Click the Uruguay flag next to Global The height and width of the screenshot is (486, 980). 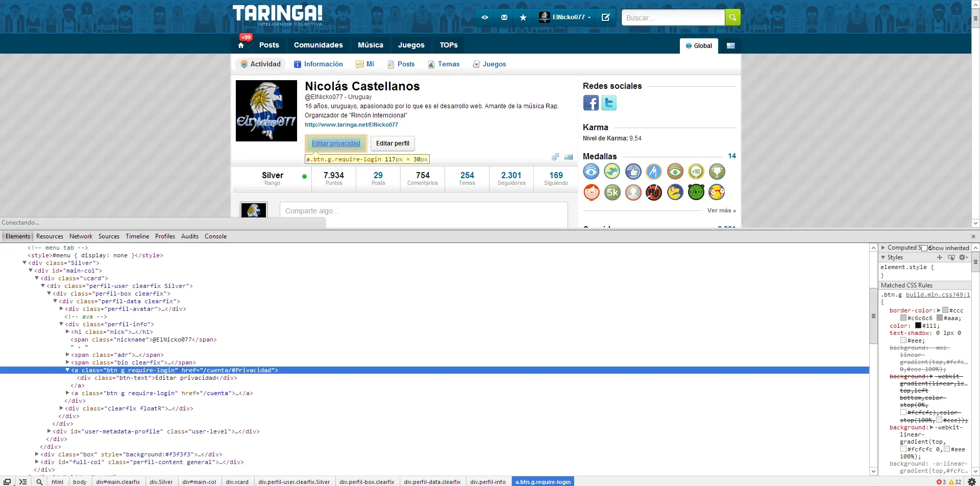730,45
